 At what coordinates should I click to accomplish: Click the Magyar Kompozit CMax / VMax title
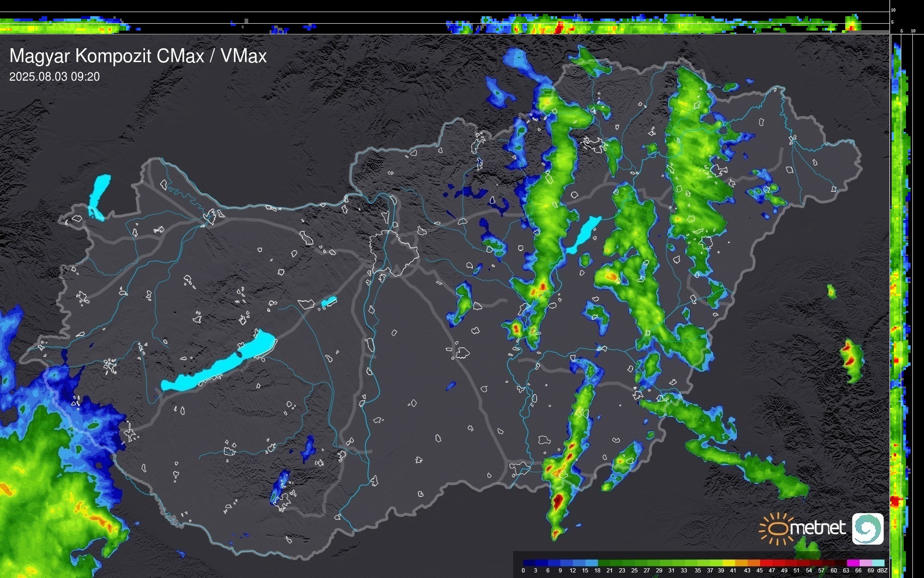pos(138,56)
